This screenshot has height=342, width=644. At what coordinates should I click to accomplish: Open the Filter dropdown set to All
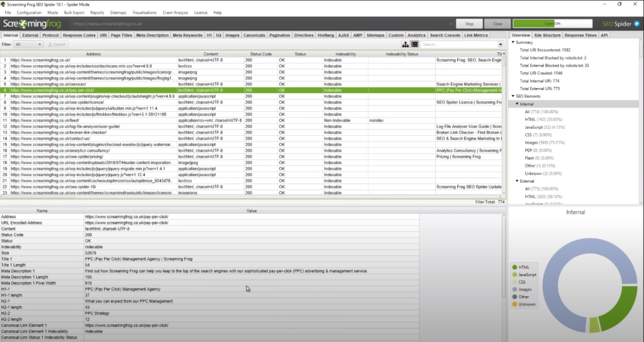[28, 45]
